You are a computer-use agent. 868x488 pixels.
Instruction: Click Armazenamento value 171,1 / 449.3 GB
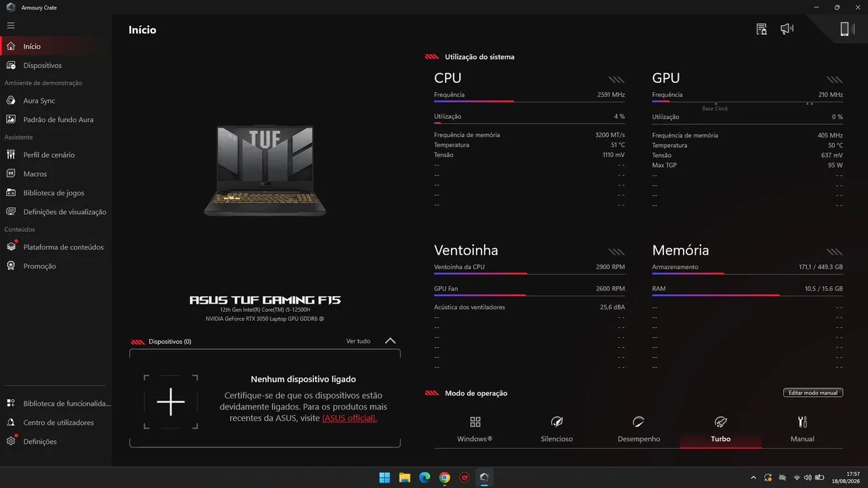point(821,267)
